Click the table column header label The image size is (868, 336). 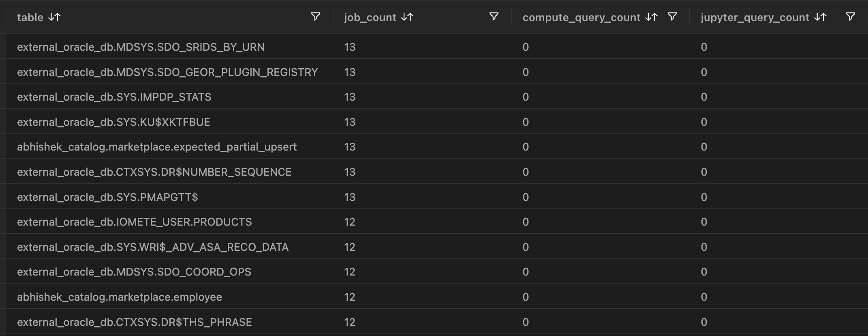pyautogui.click(x=30, y=17)
